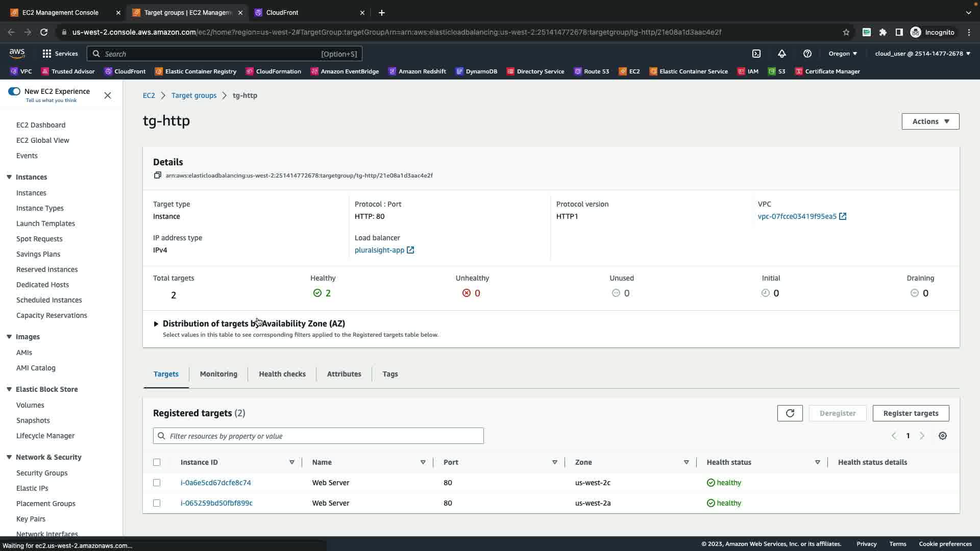Select checkbox for instance i-0a6e5cd67dcfe8c74
The height and width of the screenshot is (551, 980).
(157, 483)
